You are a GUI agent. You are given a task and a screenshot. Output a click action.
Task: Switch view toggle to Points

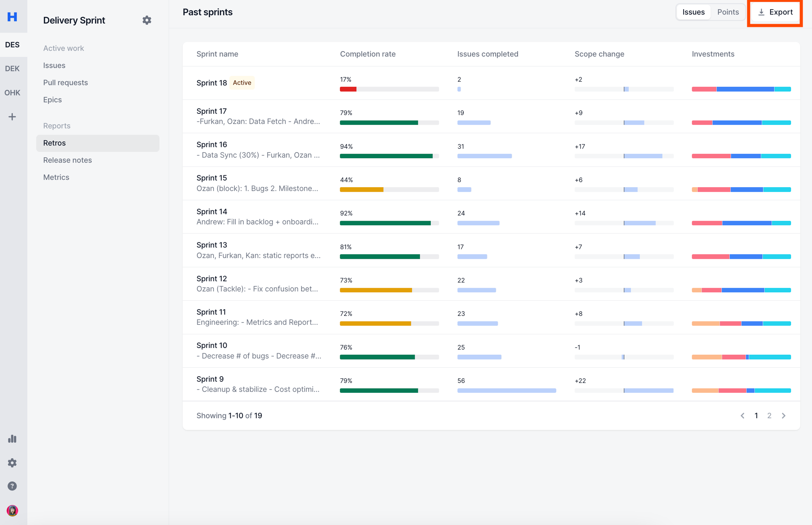(x=728, y=12)
